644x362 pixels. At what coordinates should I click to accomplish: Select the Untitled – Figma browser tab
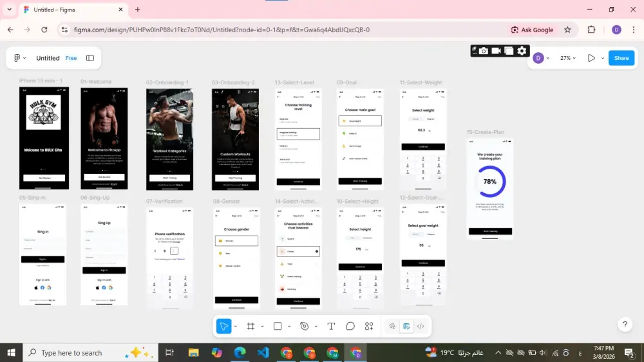73,10
